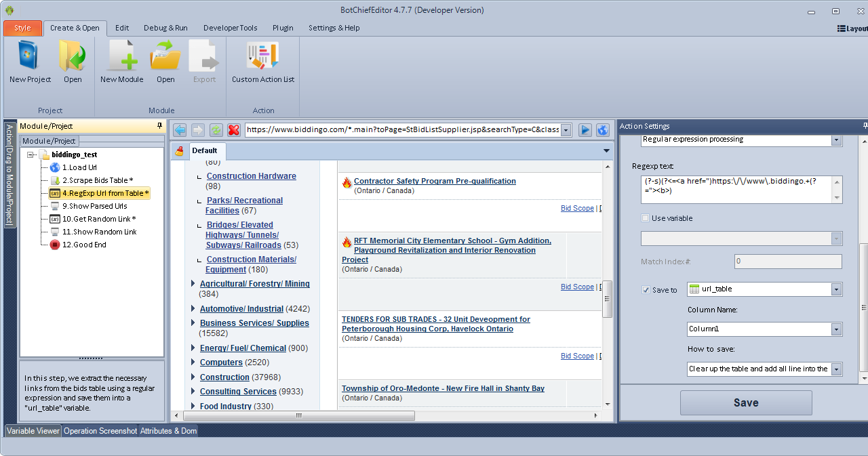Click the red stop loading icon

[x=234, y=130]
